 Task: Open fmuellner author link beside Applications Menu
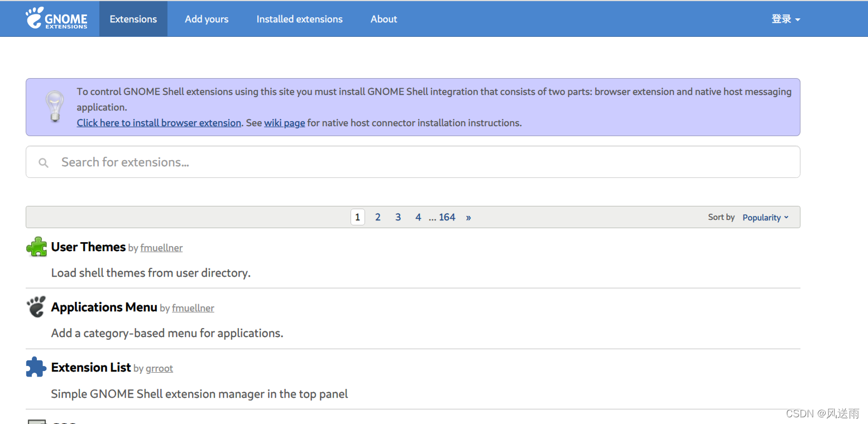tap(193, 308)
